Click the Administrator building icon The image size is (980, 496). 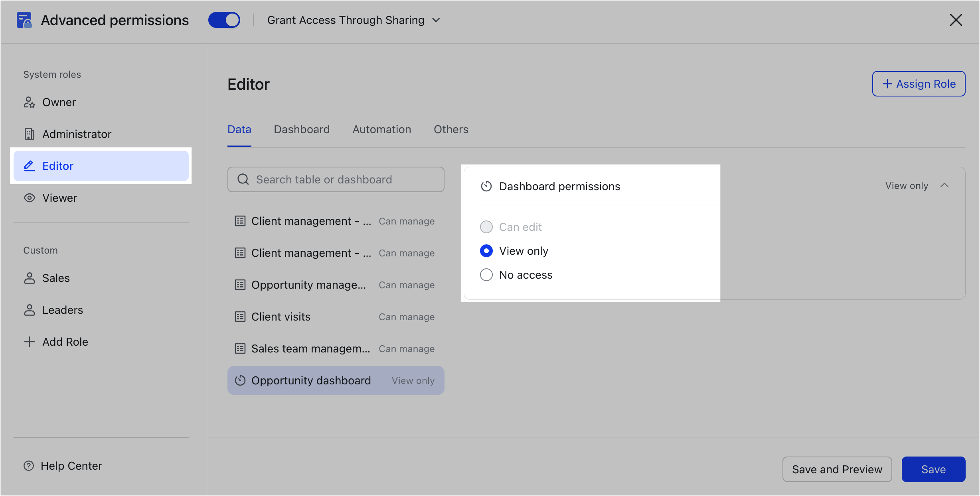29,134
